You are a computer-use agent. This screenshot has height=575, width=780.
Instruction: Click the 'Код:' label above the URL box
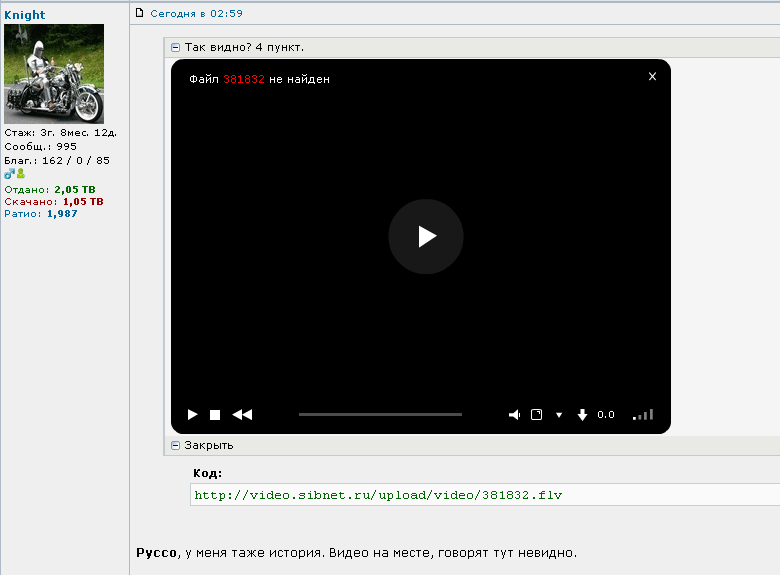point(207,473)
